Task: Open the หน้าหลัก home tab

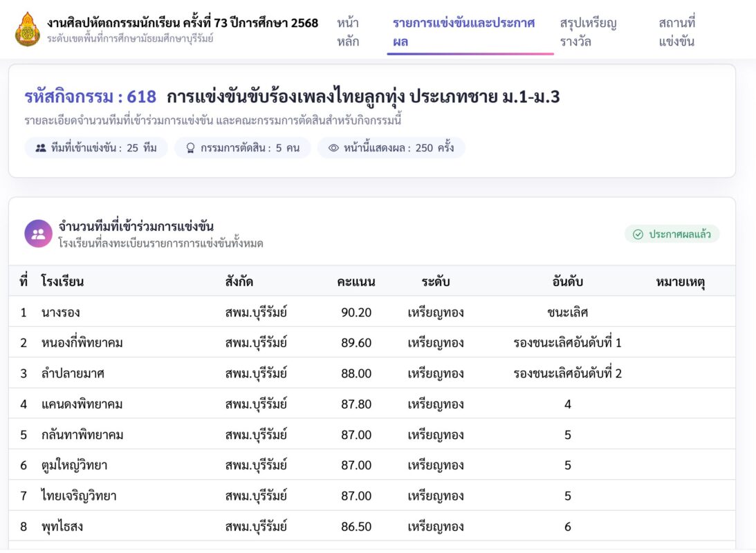Action: 348,32
